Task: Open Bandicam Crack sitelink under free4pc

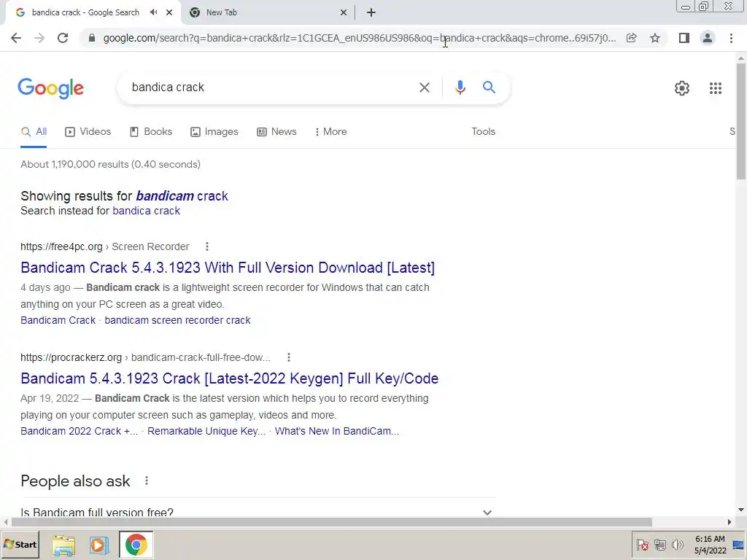Action: pos(58,321)
